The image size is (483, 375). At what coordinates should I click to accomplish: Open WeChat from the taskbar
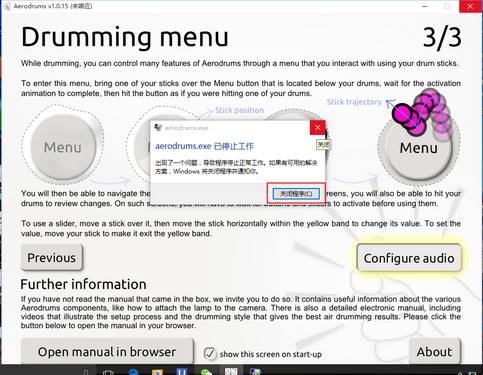click(207, 371)
